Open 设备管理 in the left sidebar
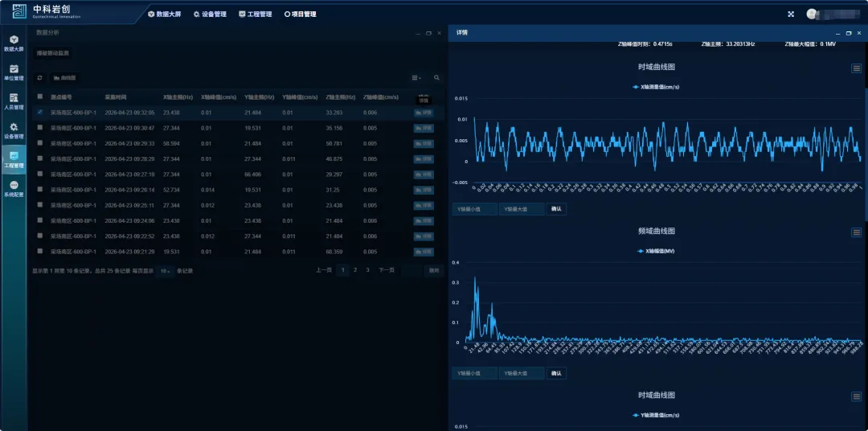The height and width of the screenshot is (431, 868). (14, 130)
